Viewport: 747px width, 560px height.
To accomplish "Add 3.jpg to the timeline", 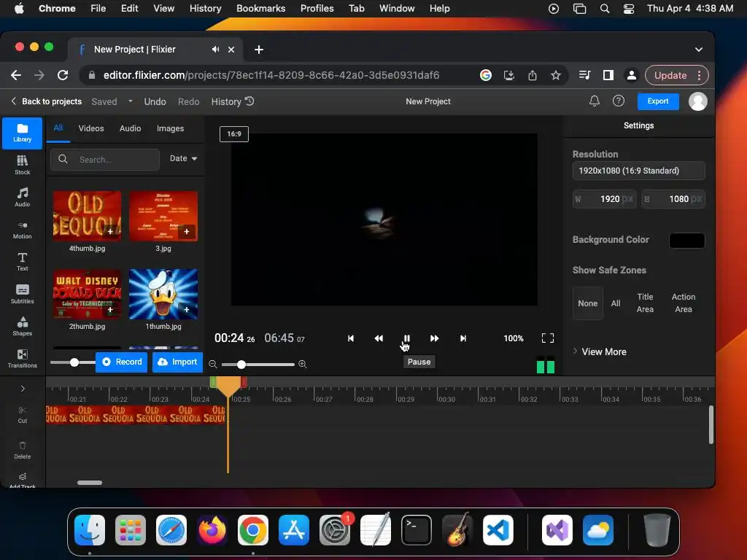I will click(187, 231).
